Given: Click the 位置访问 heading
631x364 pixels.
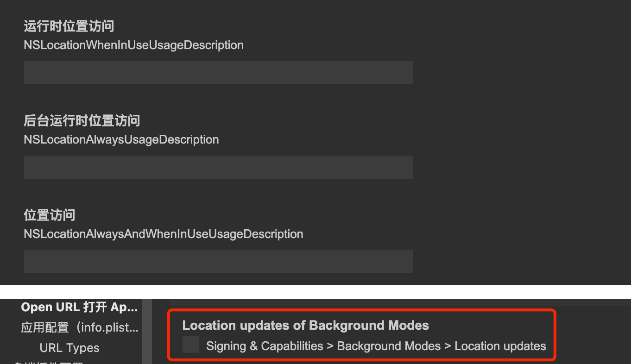Looking at the screenshot, I should (49, 215).
